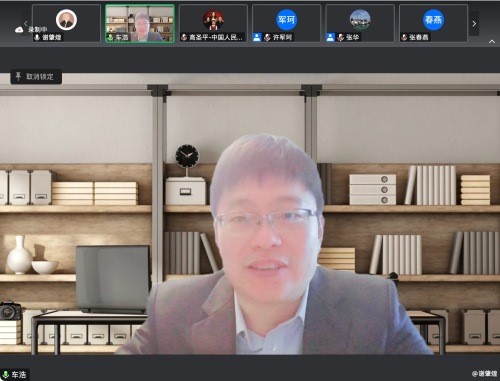
Task: Click the cloud recording icon
Action: [19, 30]
